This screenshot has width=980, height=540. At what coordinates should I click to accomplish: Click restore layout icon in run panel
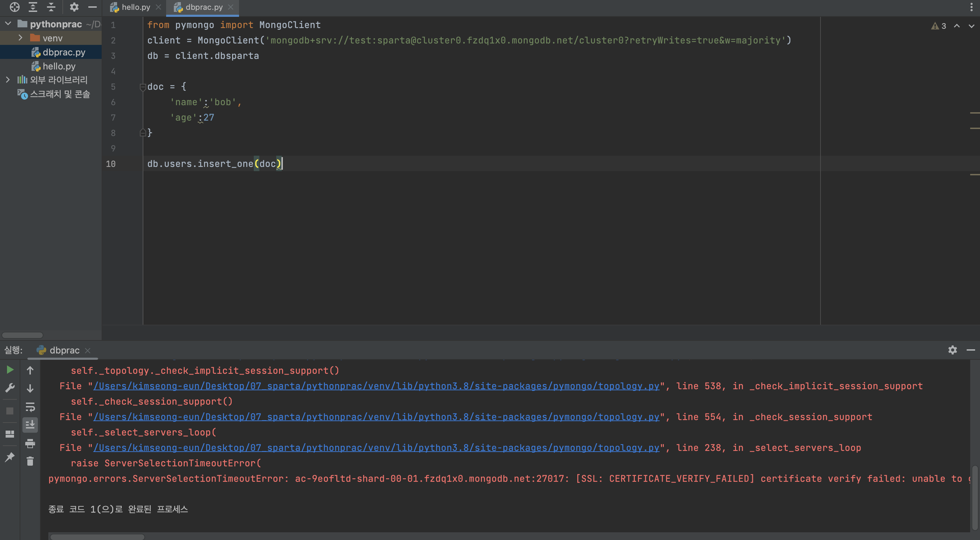coord(10,434)
